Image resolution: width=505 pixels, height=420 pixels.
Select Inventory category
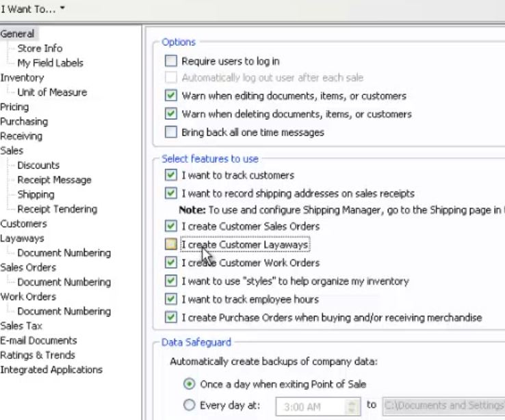(22, 77)
